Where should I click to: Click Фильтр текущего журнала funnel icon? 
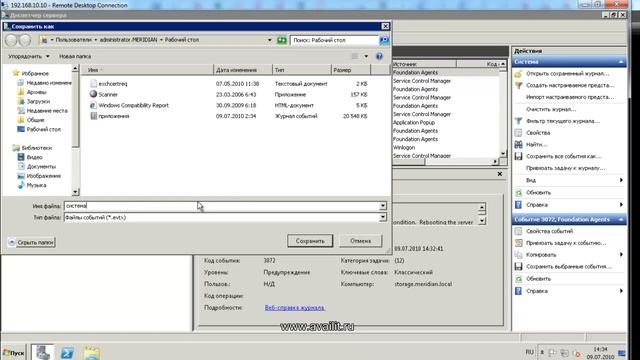(518, 121)
